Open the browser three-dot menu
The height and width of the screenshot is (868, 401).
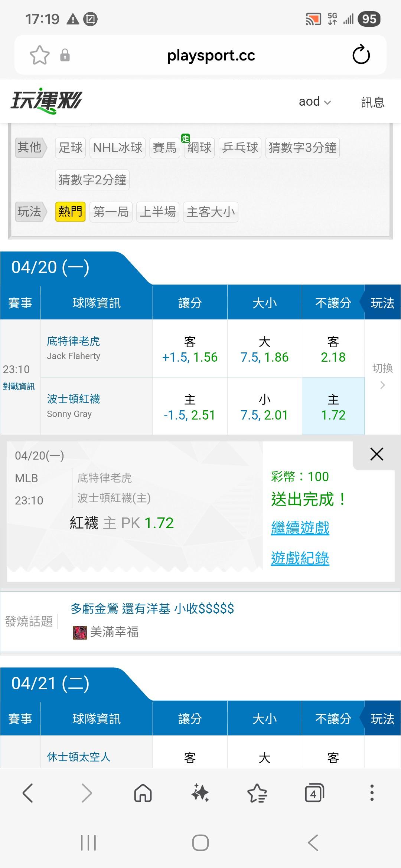(372, 793)
